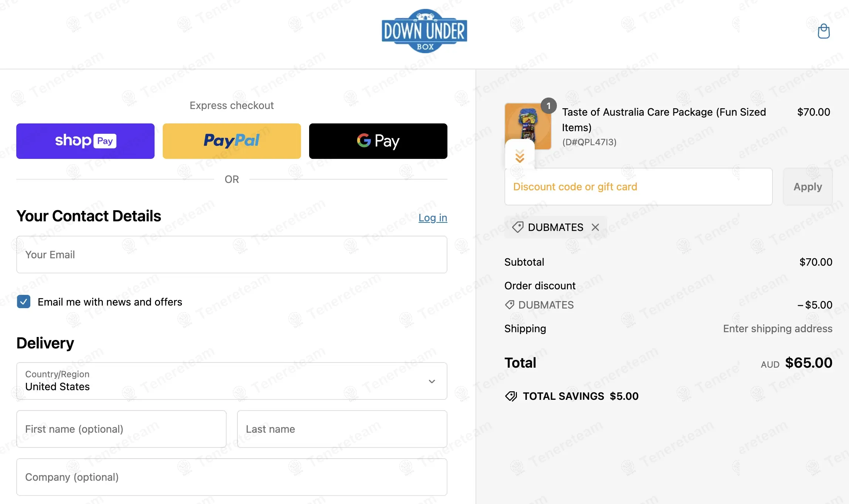Image resolution: width=849 pixels, height=504 pixels.
Task: Click the Down Under Box logo
Action: point(424,31)
